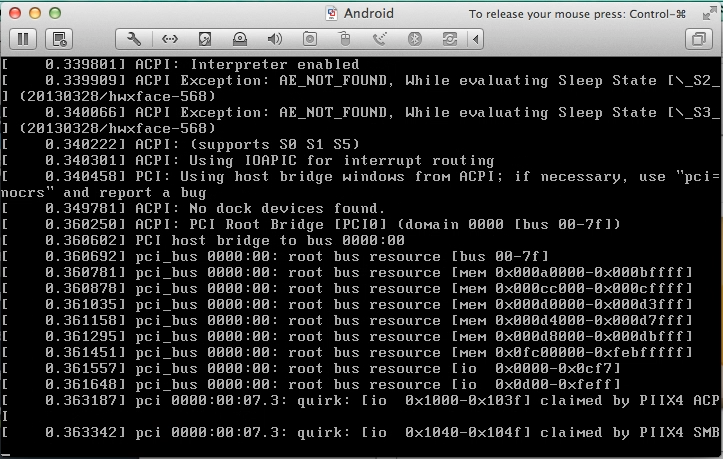Click resource line 'io 0x0d00-0xfeff'
Image resolution: width=723 pixels, height=459 pixels.
click(311, 385)
